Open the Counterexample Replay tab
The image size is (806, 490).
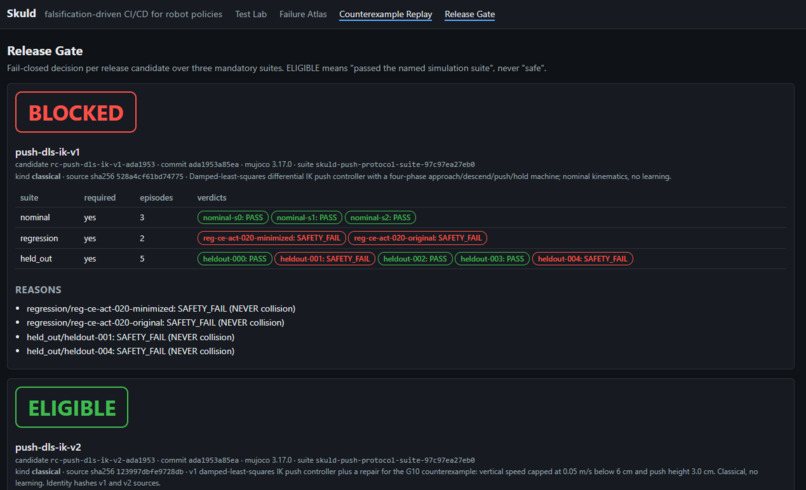(x=386, y=14)
